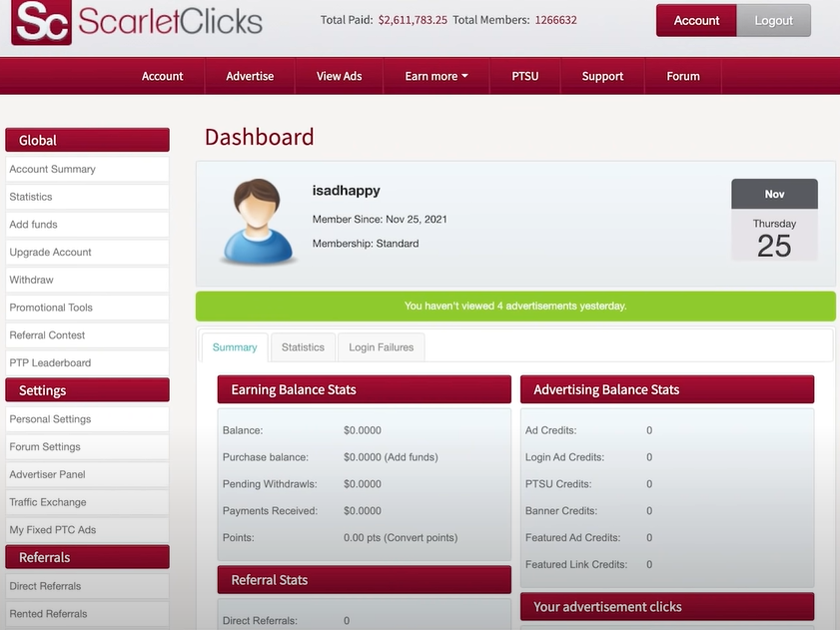
Task: Click the Nov Thursday 25 calendar widget
Action: click(x=774, y=221)
